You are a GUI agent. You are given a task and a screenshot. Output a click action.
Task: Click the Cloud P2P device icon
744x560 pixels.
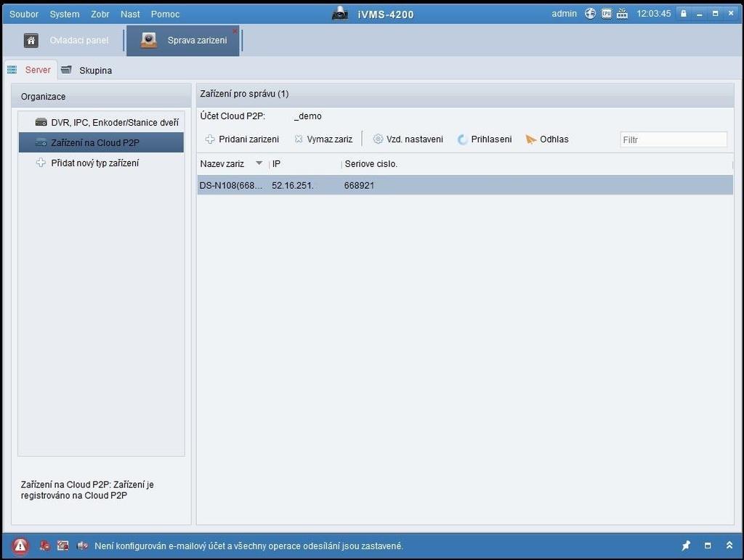(x=41, y=142)
